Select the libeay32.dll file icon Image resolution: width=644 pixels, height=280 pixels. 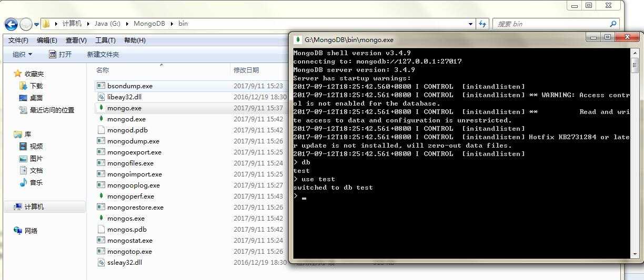(102, 97)
